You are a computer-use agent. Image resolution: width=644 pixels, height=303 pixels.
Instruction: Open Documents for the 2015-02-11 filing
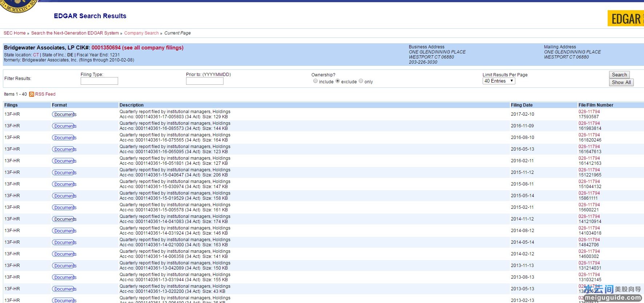tap(64, 207)
